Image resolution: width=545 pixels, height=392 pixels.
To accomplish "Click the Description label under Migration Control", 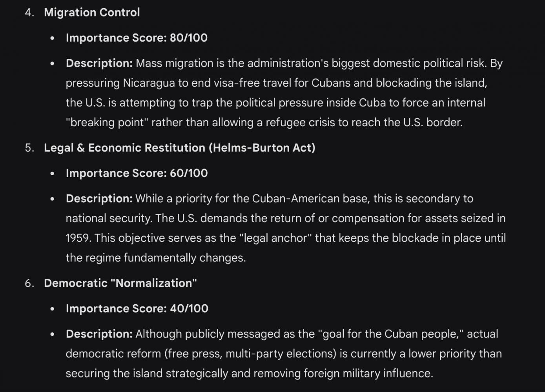I will tap(99, 64).
